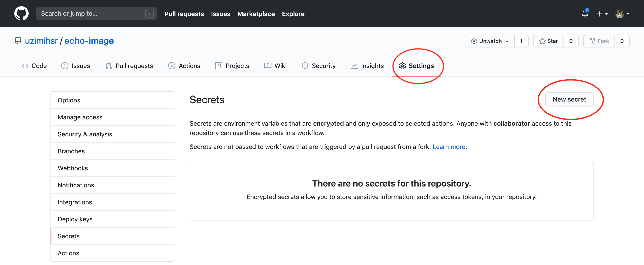Select Secrets in settings sidebar

pos(113,236)
